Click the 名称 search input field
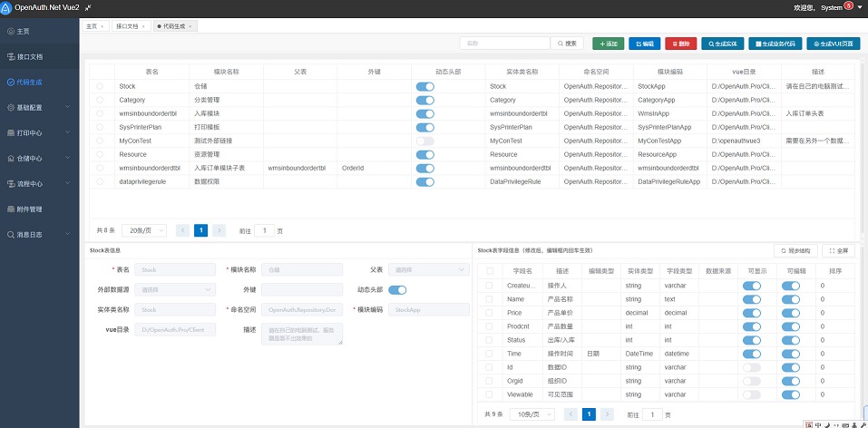This screenshot has height=428, width=868. pos(504,44)
